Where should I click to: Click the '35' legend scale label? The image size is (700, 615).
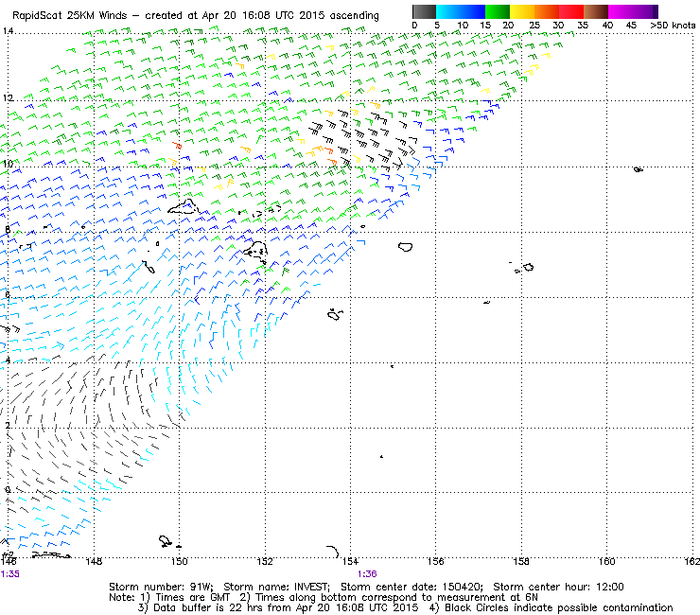click(583, 26)
